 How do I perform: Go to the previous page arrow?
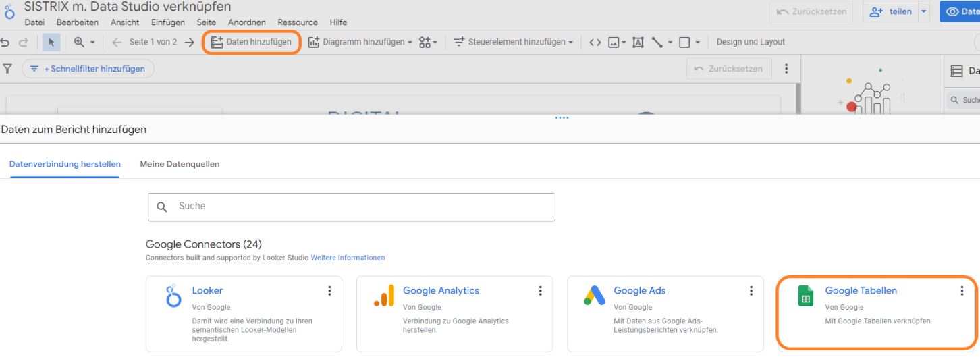(117, 42)
